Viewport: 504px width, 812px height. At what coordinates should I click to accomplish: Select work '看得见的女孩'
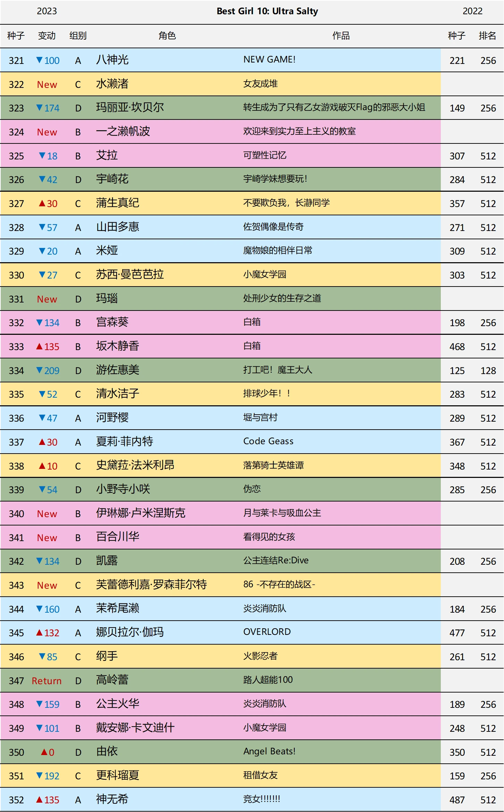coord(269,537)
